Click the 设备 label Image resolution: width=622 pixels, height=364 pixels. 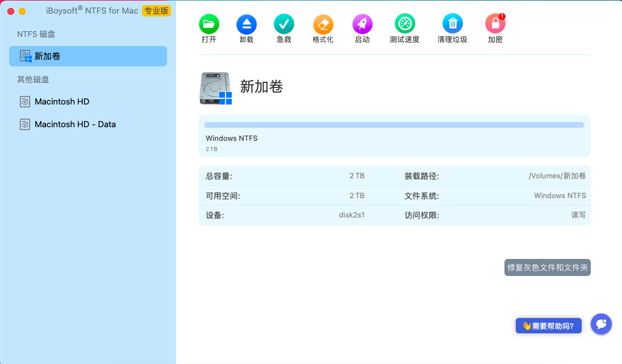215,215
